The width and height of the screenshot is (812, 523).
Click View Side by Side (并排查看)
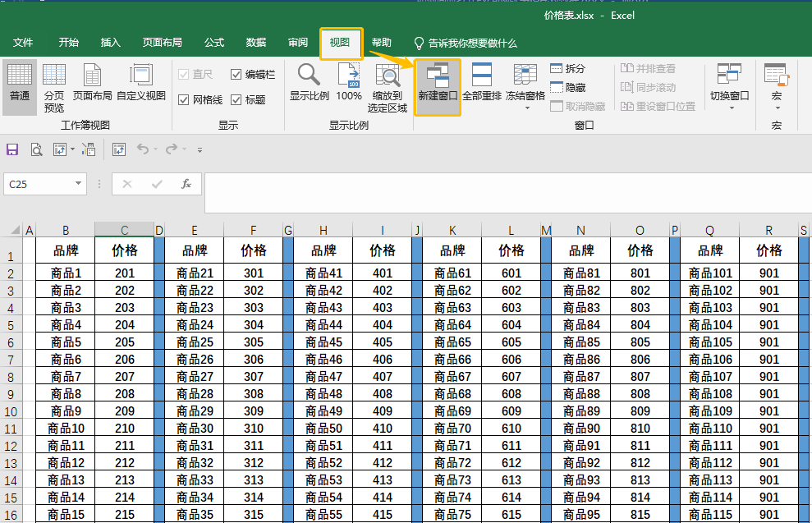pyautogui.click(x=648, y=68)
